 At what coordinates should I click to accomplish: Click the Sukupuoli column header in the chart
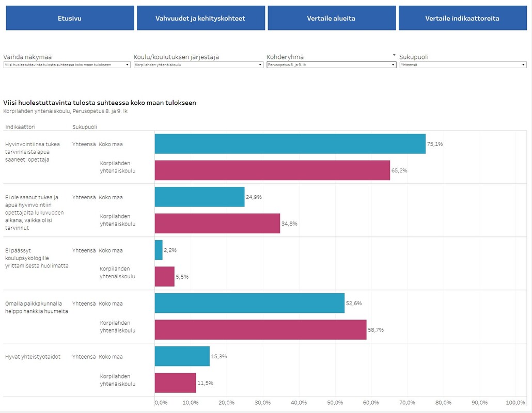pos(85,126)
